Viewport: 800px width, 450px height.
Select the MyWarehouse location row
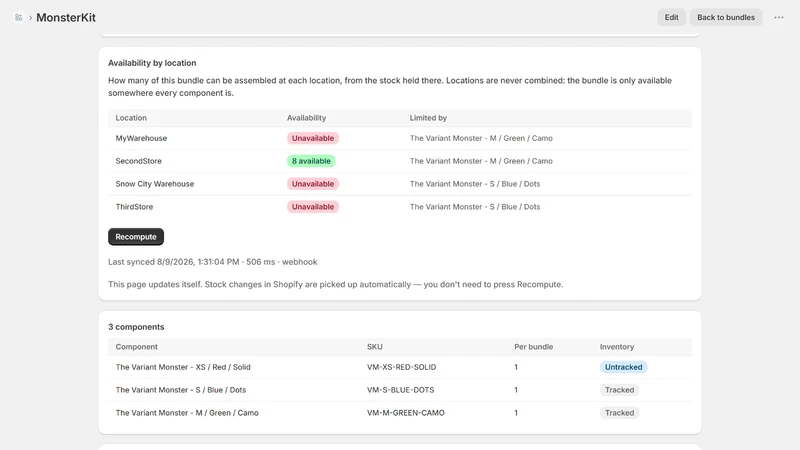[x=399, y=138]
